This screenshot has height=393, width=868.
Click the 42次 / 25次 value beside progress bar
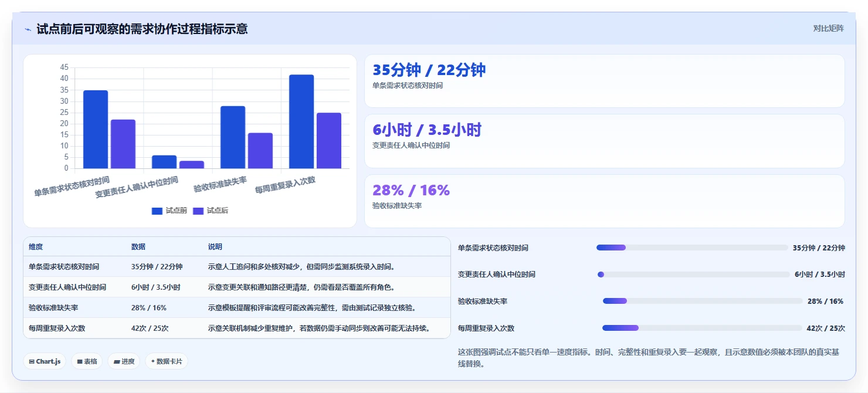tap(826, 328)
